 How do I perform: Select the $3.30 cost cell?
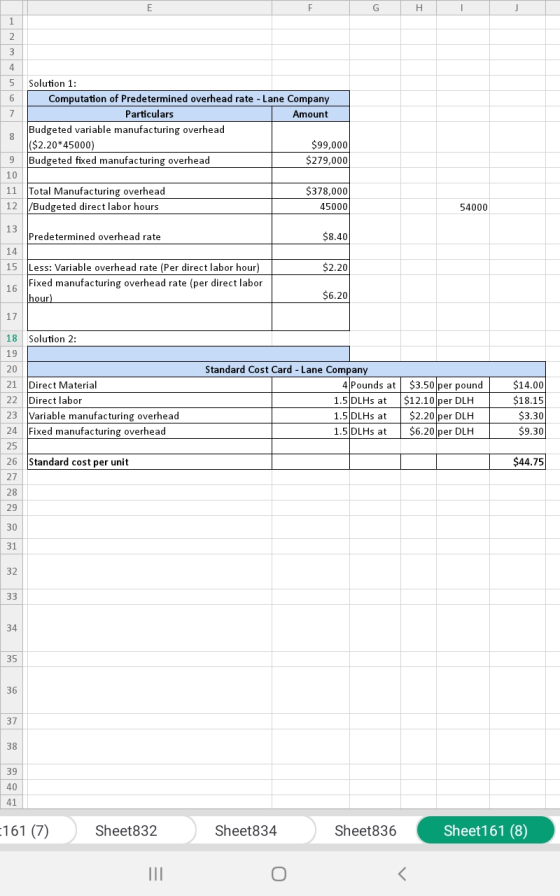tap(517, 415)
